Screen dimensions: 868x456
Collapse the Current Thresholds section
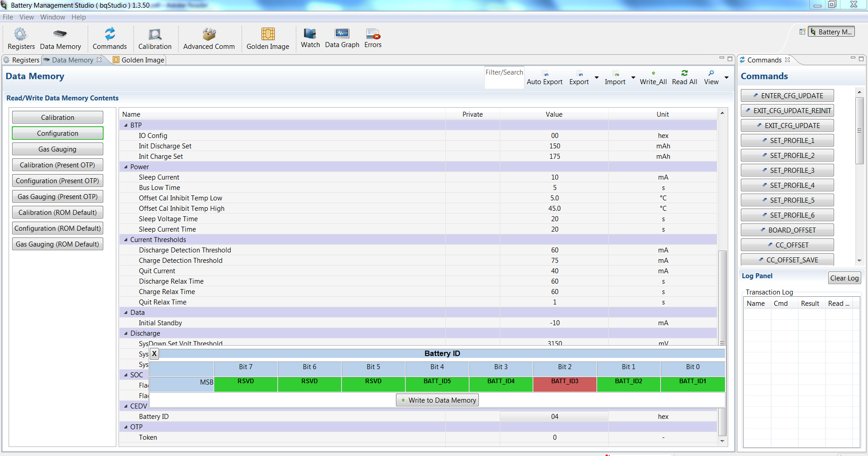[125, 239]
